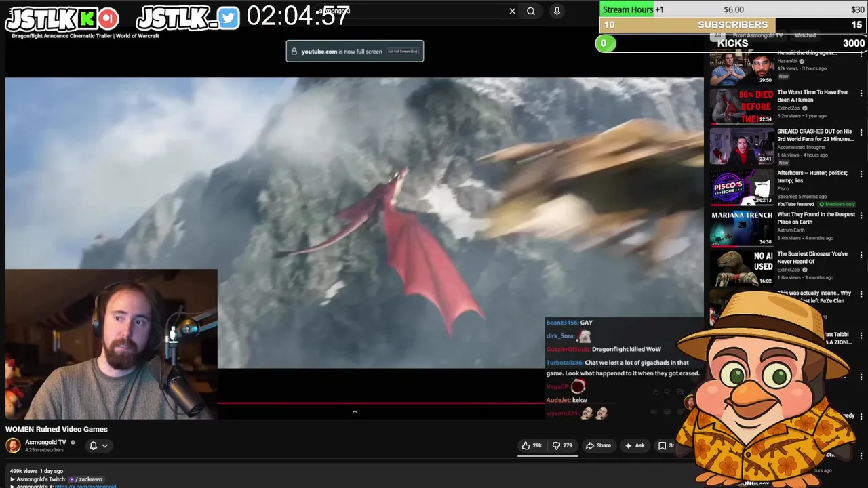The image size is (868, 488).
Task: Open the HasanAbi recommended video thumbnail
Action: pos(741,68)
